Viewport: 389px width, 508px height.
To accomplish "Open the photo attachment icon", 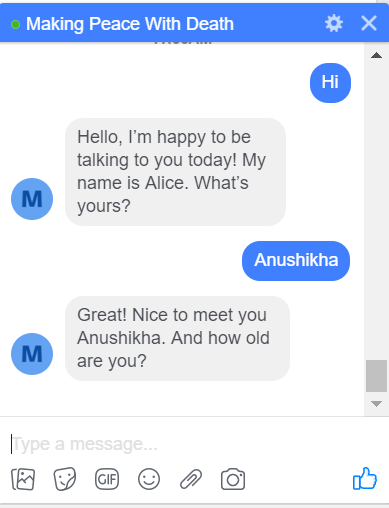I will pos(23,479).
